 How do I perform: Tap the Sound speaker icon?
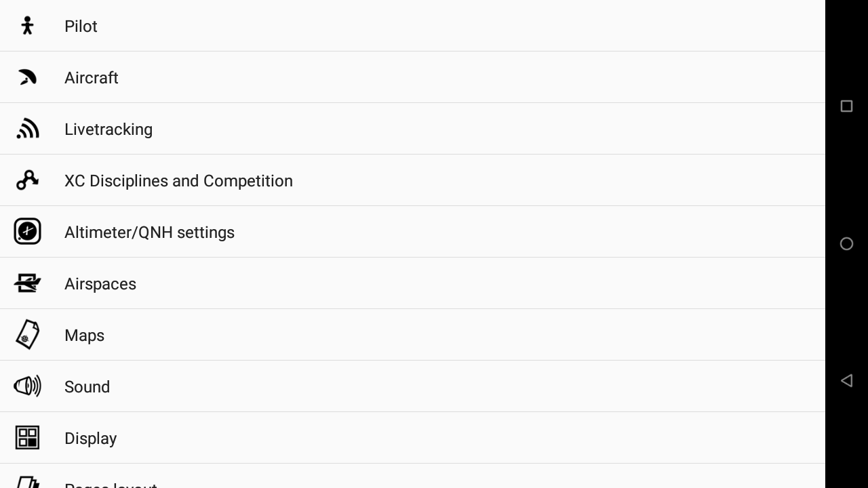27,386
